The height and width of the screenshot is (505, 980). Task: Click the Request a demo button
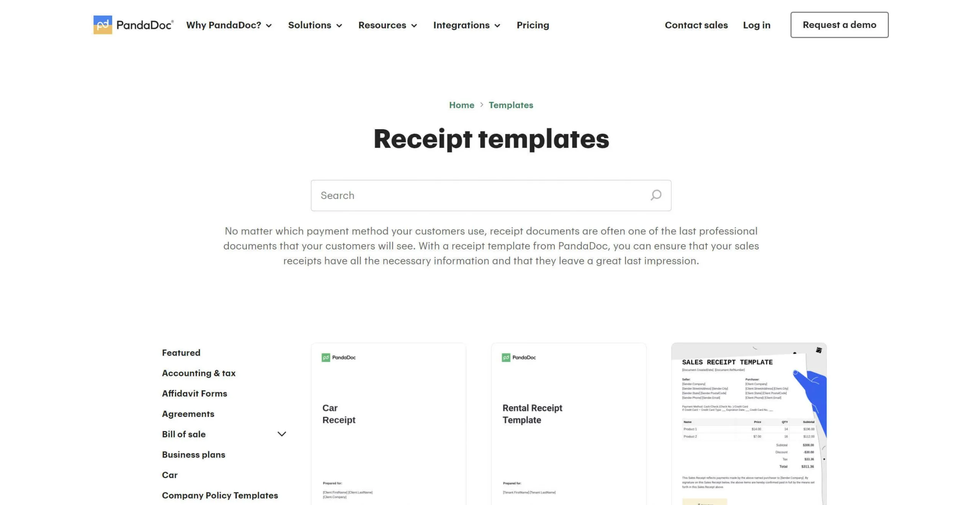[x=839, y=25]
